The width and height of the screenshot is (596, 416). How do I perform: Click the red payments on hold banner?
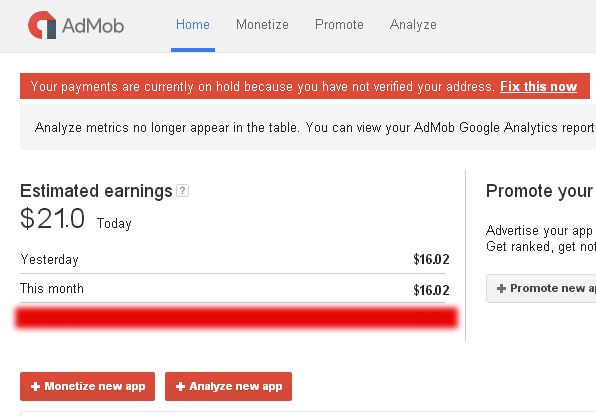(305, 86)
